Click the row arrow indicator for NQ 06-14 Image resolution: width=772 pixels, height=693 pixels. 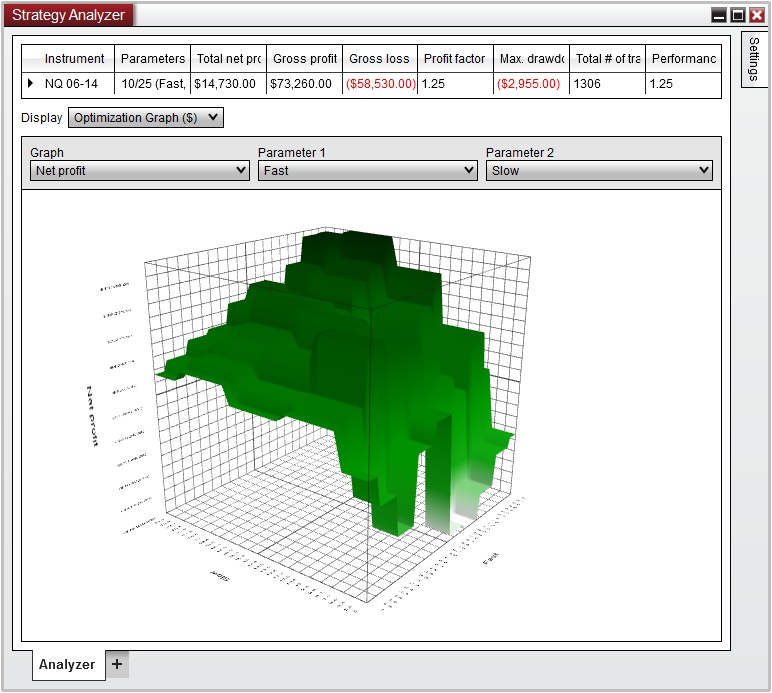point(29,84)
